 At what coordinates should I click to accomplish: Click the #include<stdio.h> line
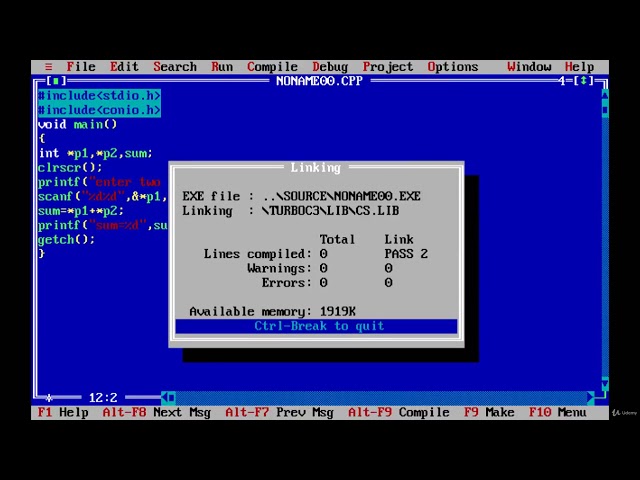pos(99,96)
